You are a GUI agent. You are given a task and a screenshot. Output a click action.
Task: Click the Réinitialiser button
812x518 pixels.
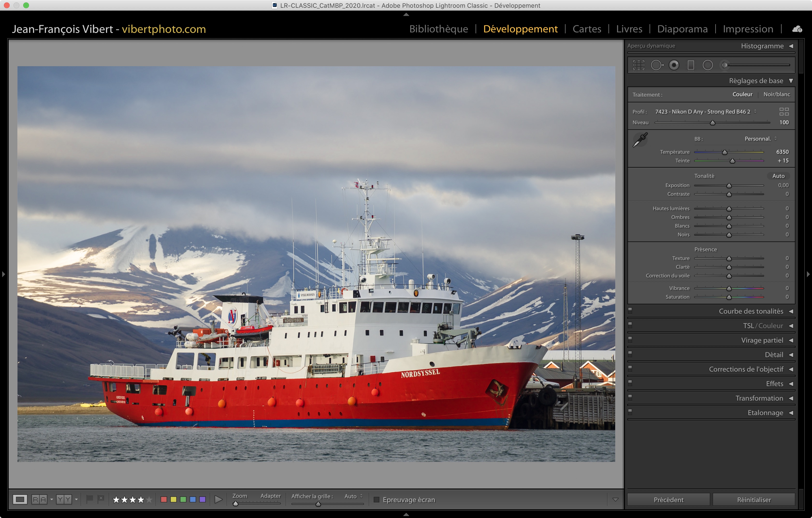tap(754, 499)
